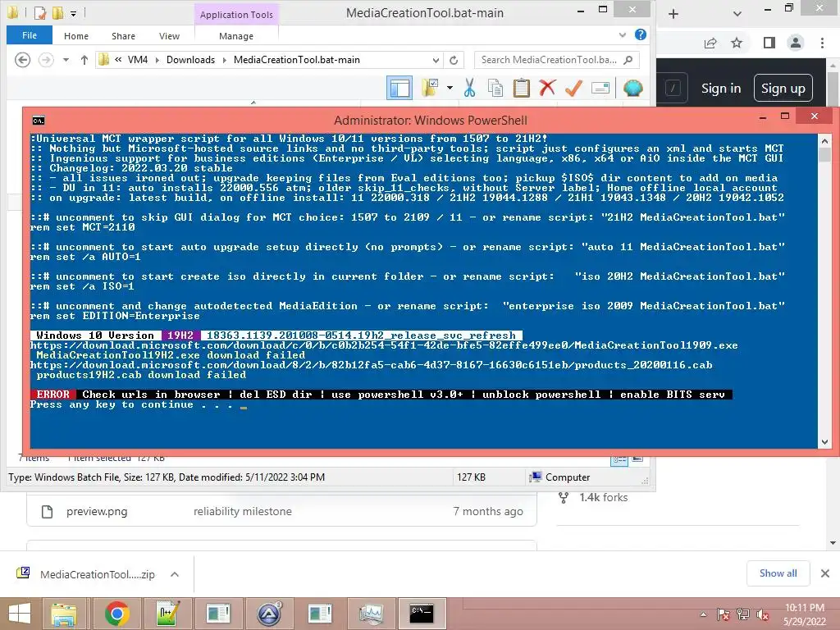Switch to the Manage ribbon tab
840x630 pixels.
(x=236, y=36)
